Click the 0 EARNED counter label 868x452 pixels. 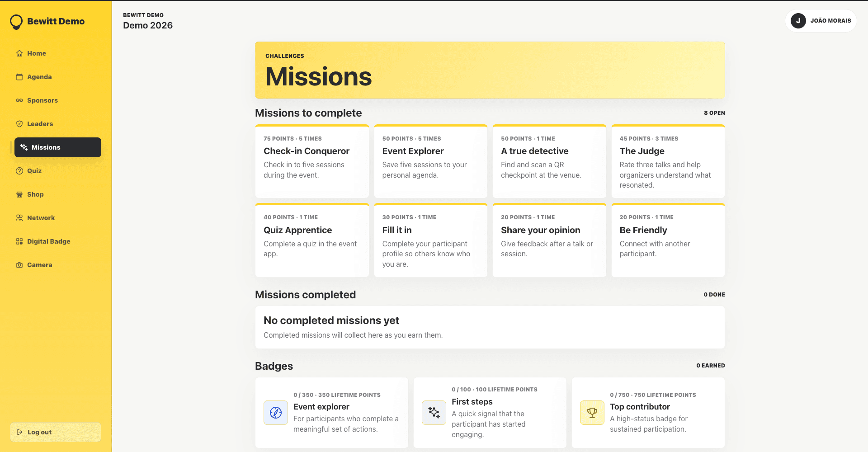[711, 366]
